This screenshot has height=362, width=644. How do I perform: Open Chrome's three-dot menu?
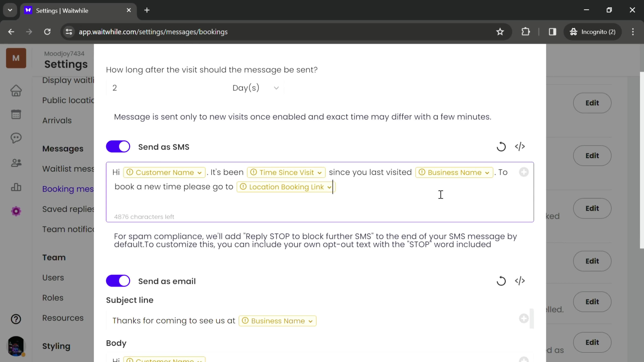click(633, 32)
